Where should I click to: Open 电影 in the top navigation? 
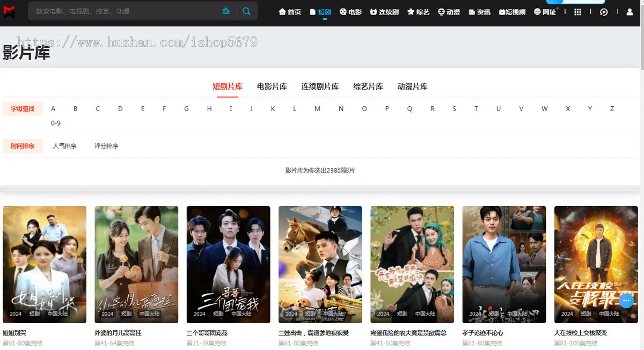click(350, 12)
